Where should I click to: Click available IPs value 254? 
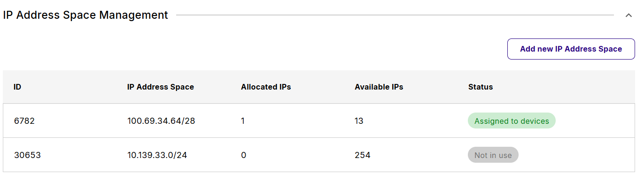click(x=363, y=155)
